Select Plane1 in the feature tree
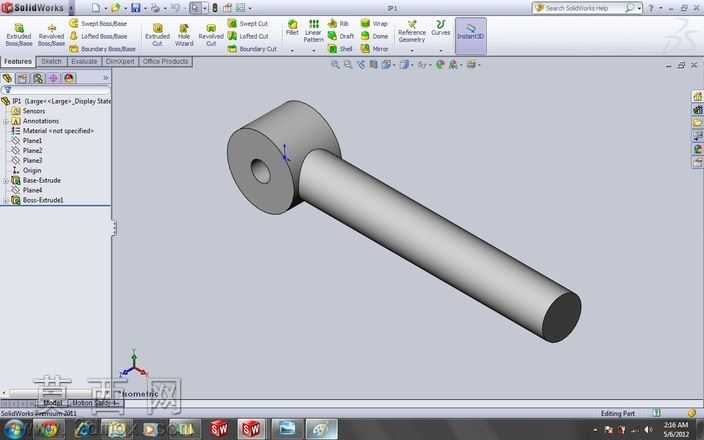The height and width of the screenshot is (440, 704). tap(27, 141)
